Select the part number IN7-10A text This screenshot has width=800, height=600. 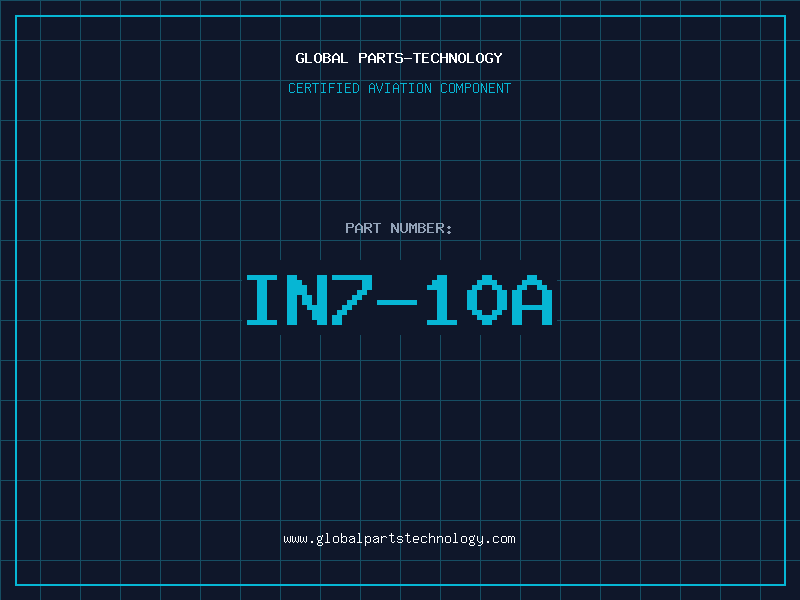[399, 300]
